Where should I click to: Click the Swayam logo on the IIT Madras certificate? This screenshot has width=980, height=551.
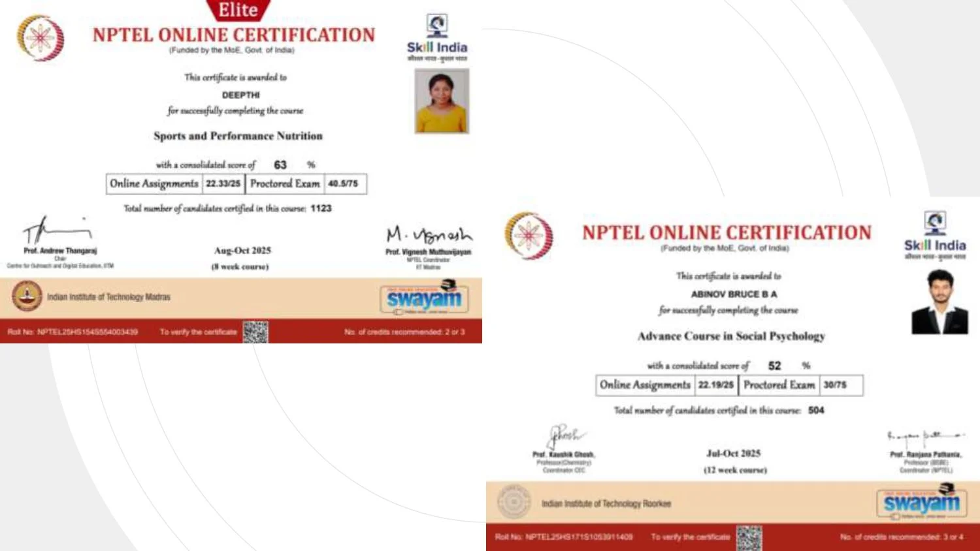click(x=423, y=297)
